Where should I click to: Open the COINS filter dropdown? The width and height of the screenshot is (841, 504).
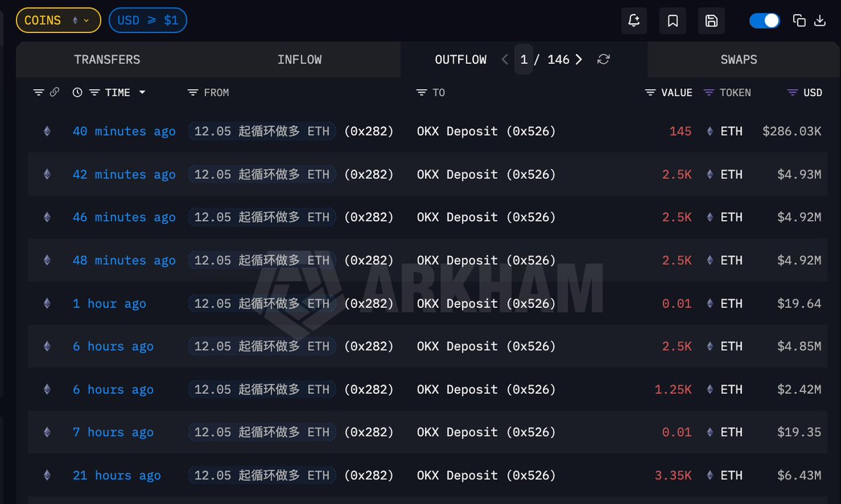(x=58, y=20)
